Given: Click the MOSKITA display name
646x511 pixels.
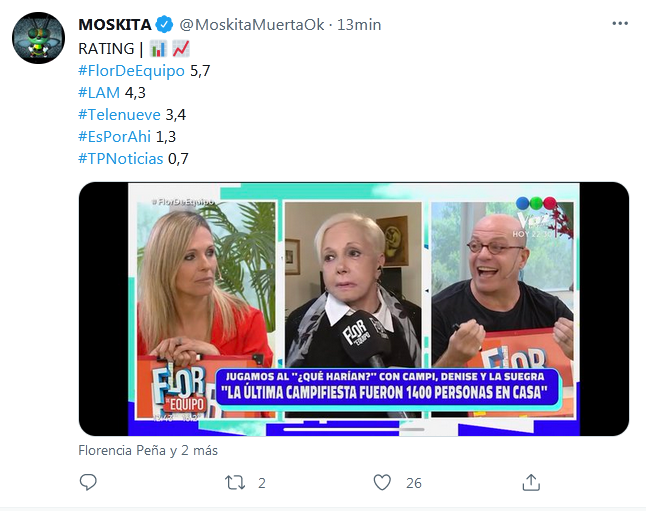Looking at the screenshot, I should [115, 25].
